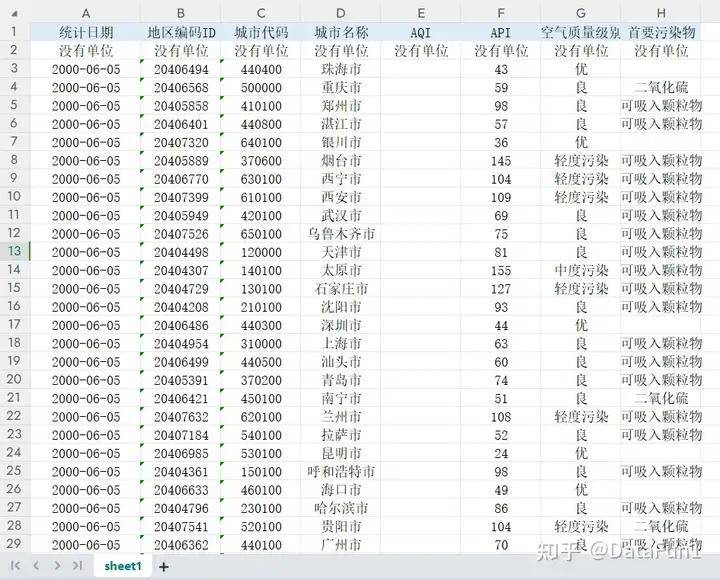720x580 pixels.
Task: Select all cells via corner triangle
Action: (x=14, y=13)
